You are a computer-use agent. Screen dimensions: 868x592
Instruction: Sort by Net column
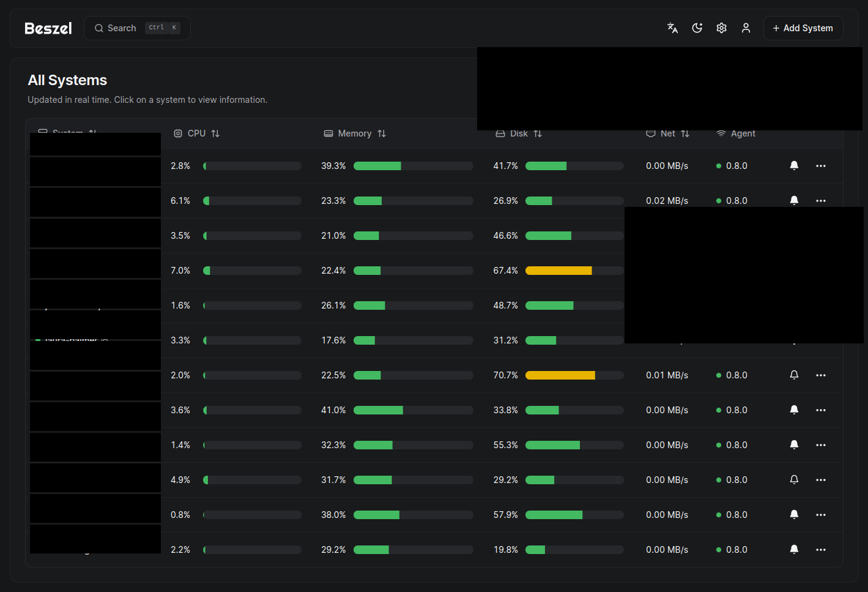coord(668,133)
